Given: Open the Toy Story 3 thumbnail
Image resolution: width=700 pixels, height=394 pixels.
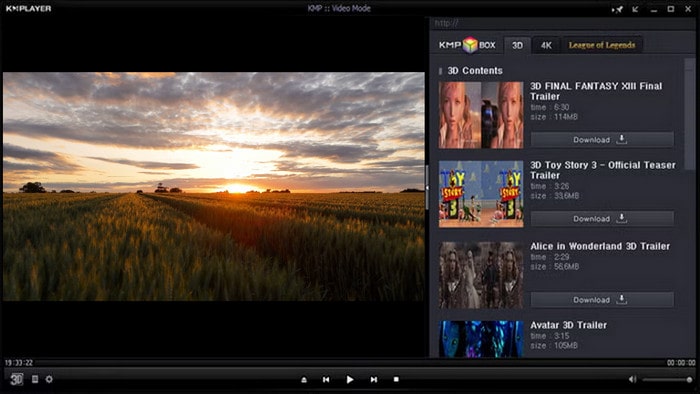Looking at the screenshot, I should [481, 194].
